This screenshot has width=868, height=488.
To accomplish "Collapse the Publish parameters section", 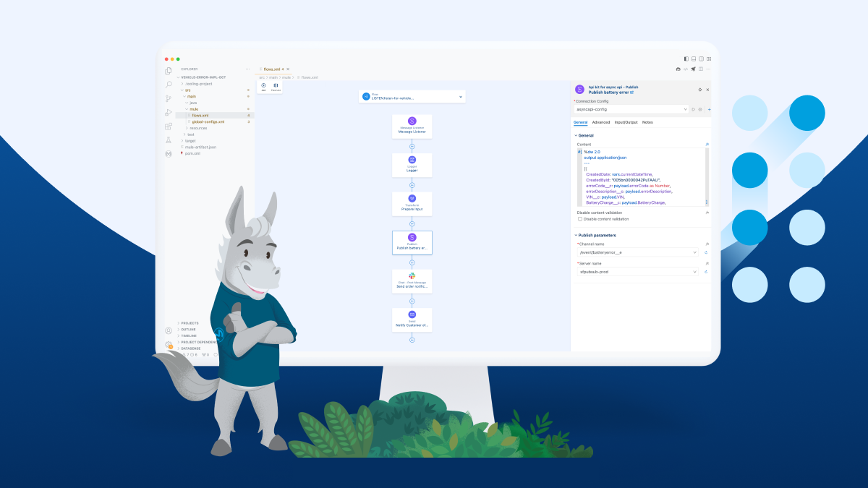I will pos(575,235).
